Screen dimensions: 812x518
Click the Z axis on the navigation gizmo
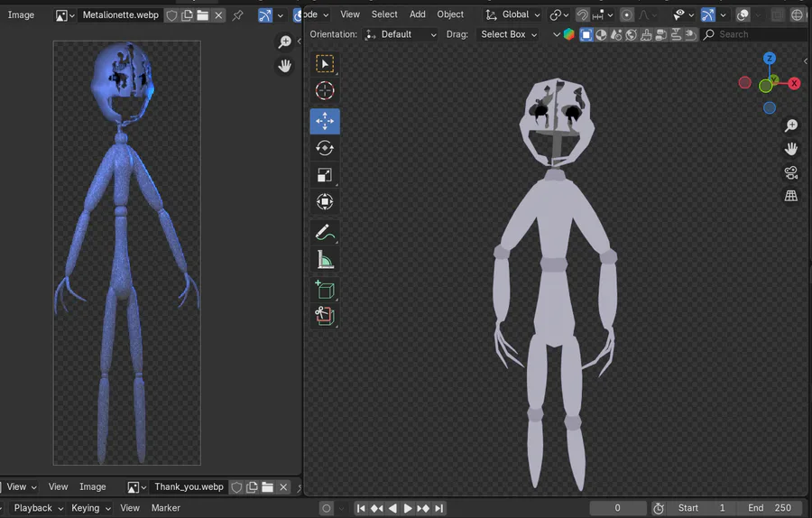(x=770, y=58)
